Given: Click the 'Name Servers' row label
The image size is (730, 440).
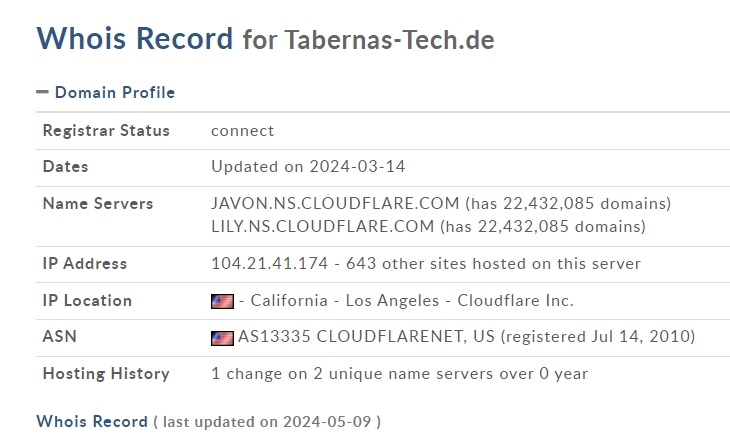Looking at the screenshot, I should 98,203.
